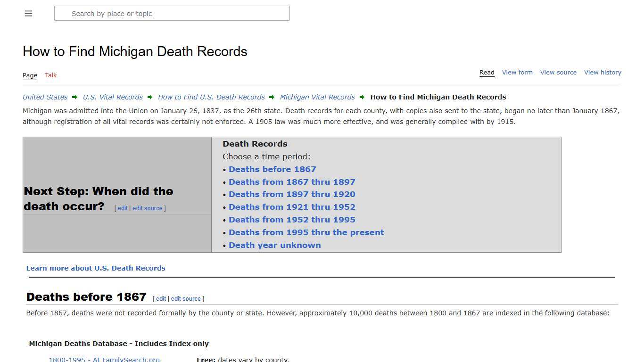Select Deaths from 1921 thru 1952
644x362 pixels.
tap(292, 207)
